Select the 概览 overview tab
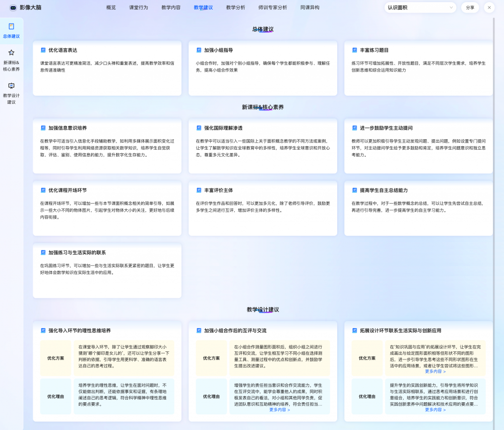The height and width of the screenshot is (430, 504). click(x=111, y=8)
